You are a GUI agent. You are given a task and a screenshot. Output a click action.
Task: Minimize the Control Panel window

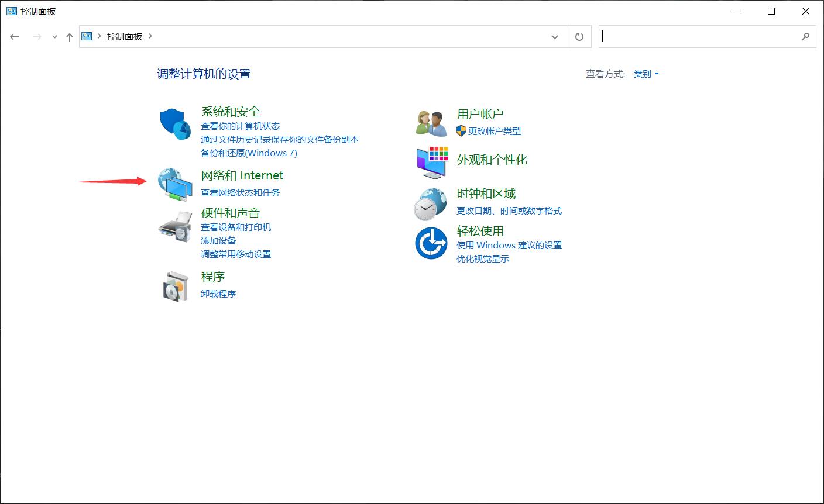tap(737, 11)
